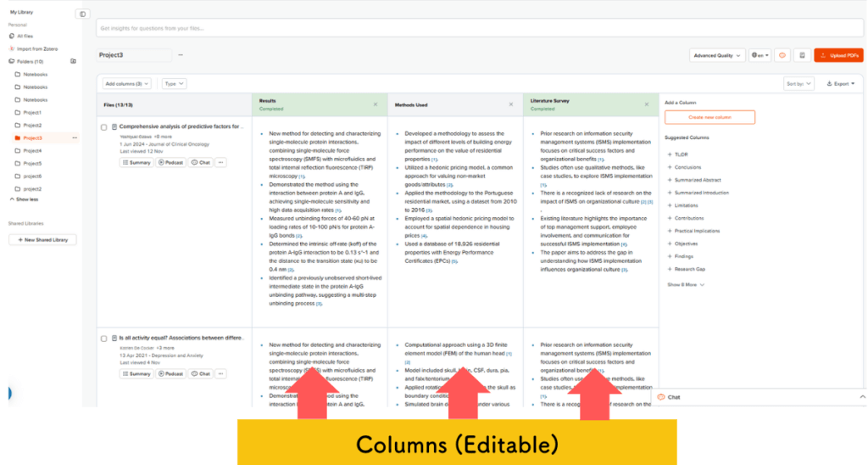Select checkbox for Comprehensive analysis paper
The width and height of the screenshot is (868, 465).
coord(104,127)
